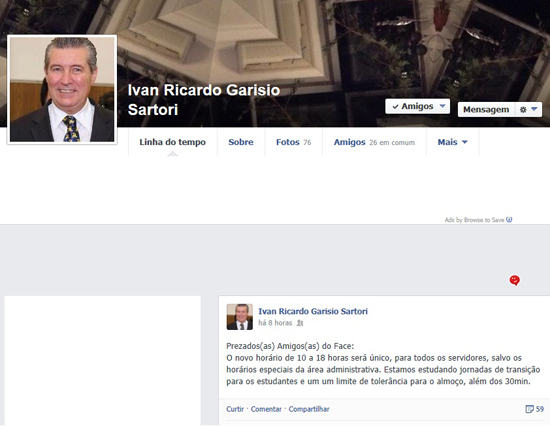Open the post author name link
Image resolution: width=550 pixels, height=426 pixels.
313,311
